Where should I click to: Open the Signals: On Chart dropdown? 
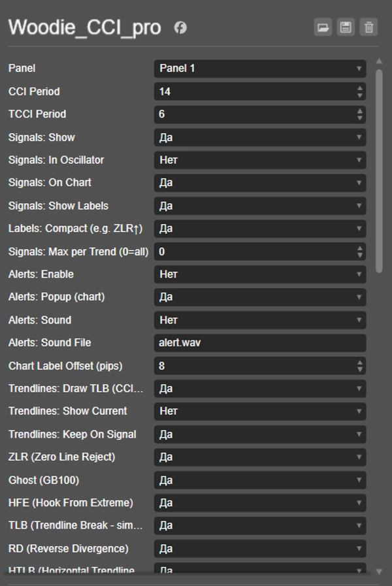coord(259,182)
